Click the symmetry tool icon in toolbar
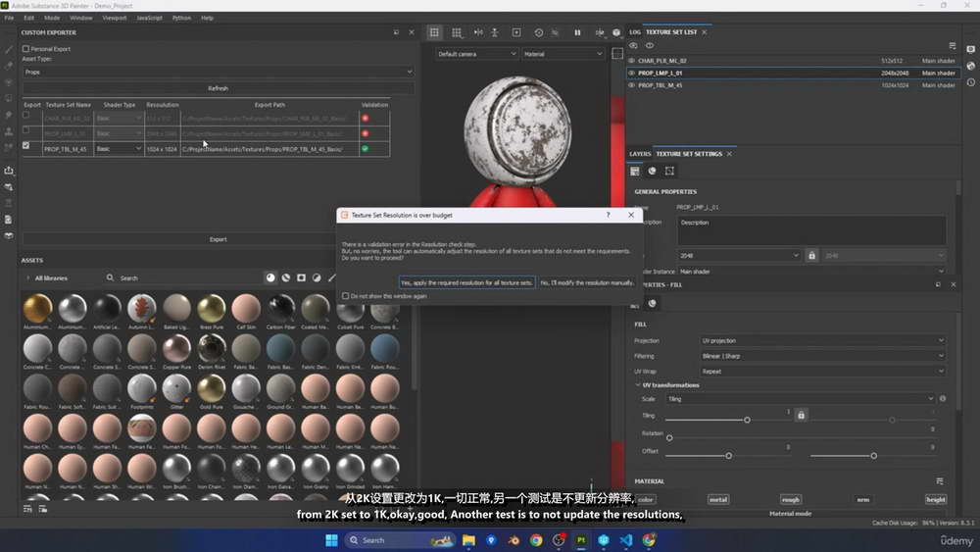The width and height of the screenshot is (980, 552). [478, 32]
